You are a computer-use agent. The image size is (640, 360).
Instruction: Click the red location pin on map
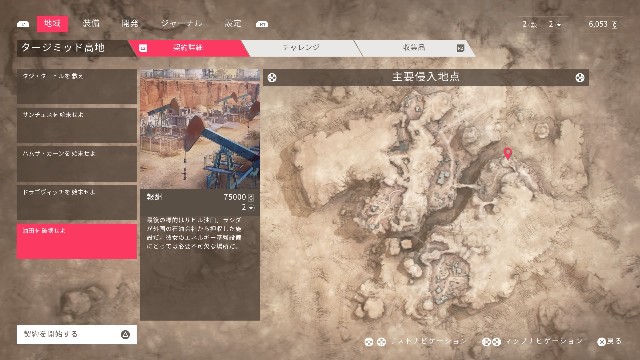point(507,153)
